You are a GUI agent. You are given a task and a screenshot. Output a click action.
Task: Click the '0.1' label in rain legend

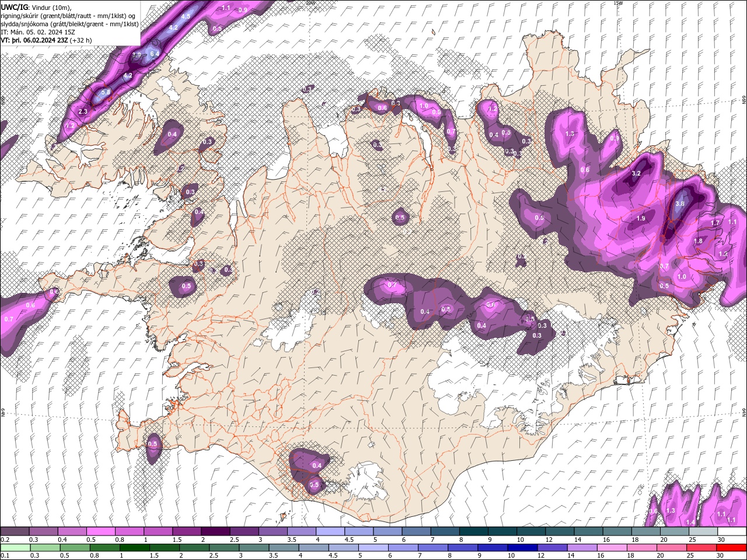point(5,556)
